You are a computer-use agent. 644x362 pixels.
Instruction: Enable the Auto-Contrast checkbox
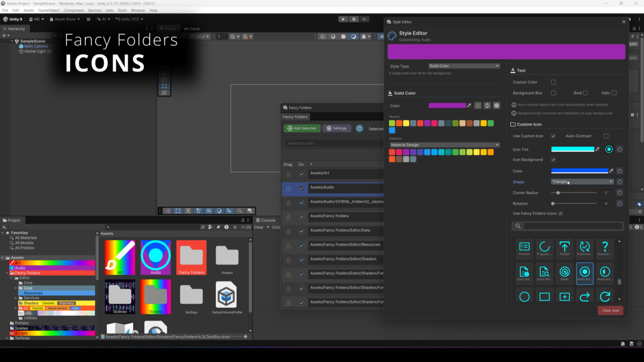pyautogui.click(x=606, y=136)
